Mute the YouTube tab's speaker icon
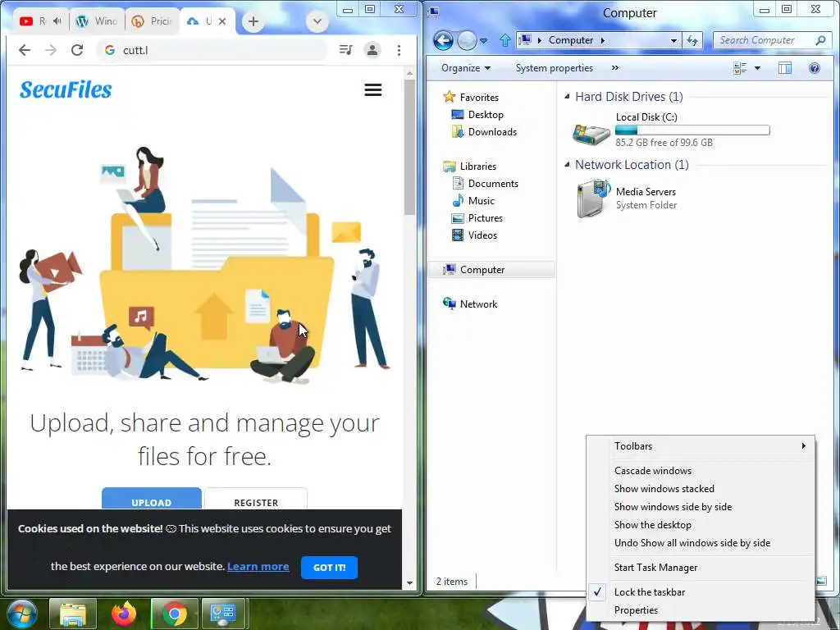The image size is (840, 630). pyautogui.click(x=57, y=21)
